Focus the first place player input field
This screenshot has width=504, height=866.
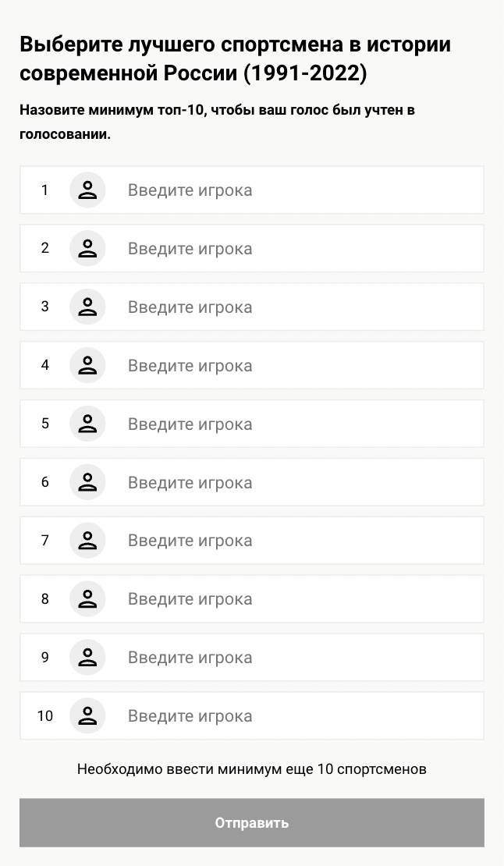tap(296, 190)
